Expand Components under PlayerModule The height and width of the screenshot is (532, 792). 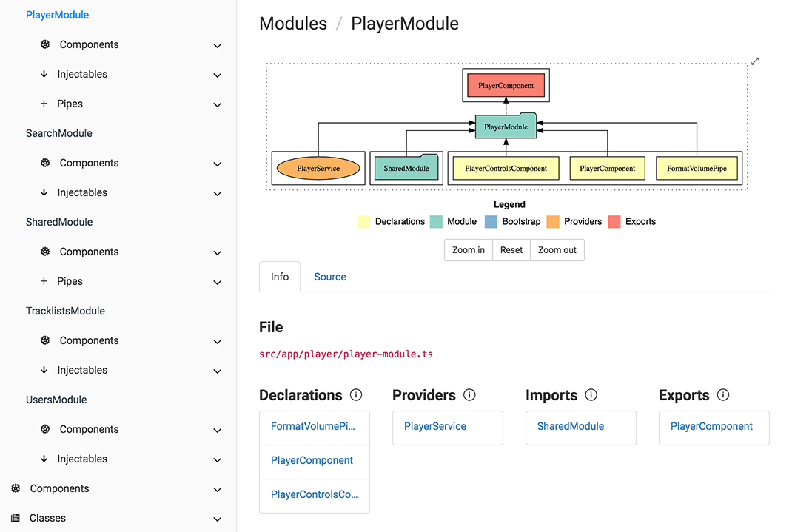[x=217, y=45]
